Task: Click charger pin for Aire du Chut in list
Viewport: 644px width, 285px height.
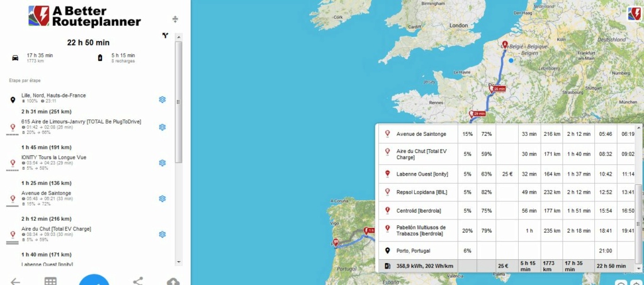Action: (x=13, y=234)
